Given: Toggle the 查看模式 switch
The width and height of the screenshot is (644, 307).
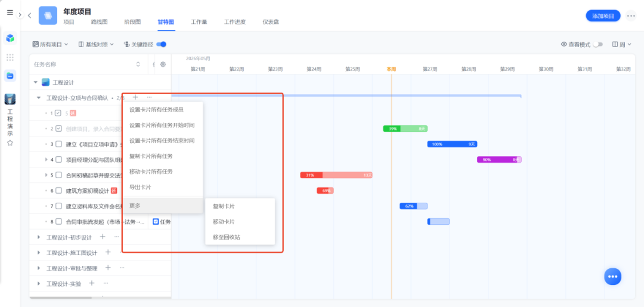Looking at the screenshot, I should tap(597, 44).
